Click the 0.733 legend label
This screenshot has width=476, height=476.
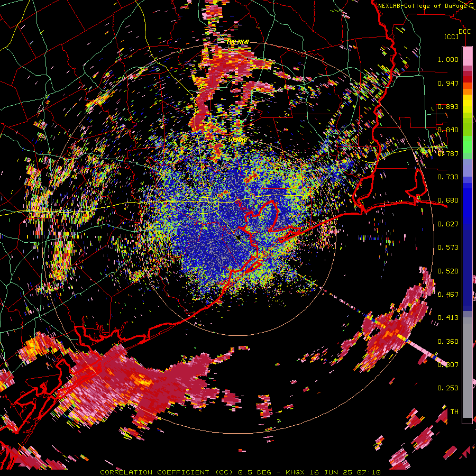pyautogui.click(x=448, y=177)
